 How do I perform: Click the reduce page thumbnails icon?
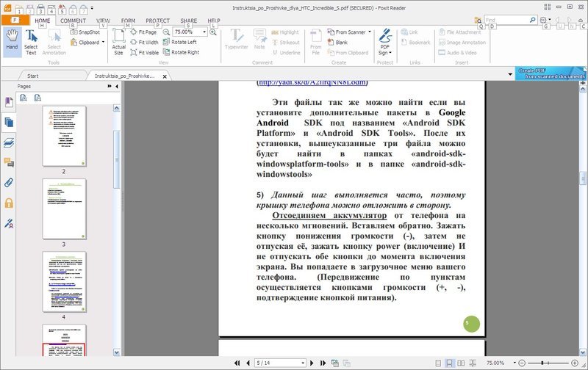37,98
